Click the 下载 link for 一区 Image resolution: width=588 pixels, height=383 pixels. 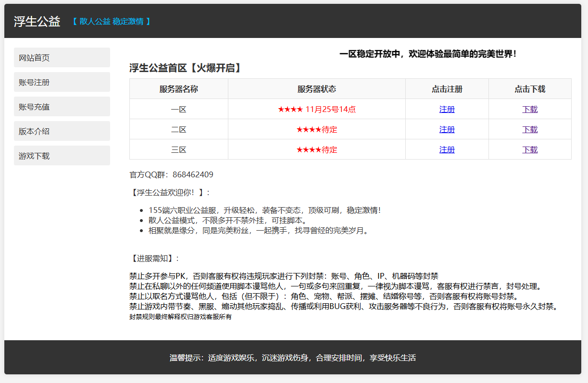[530, 109]
